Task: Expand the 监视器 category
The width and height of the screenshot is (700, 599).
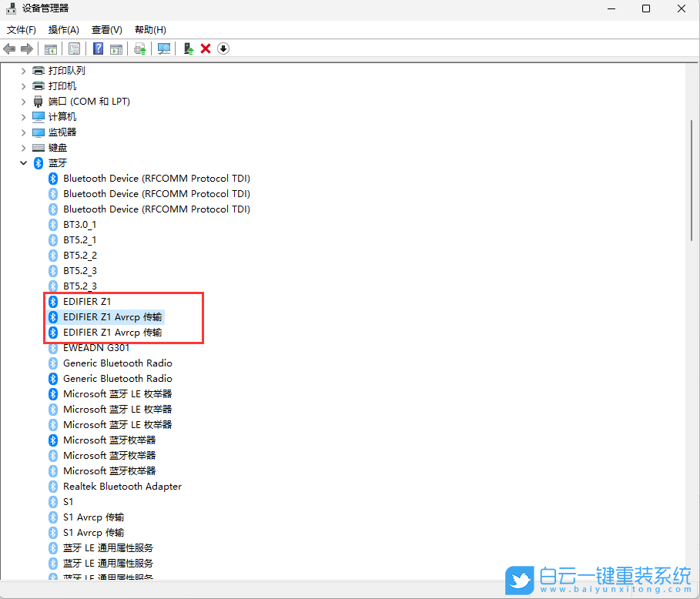Action: 23,132
